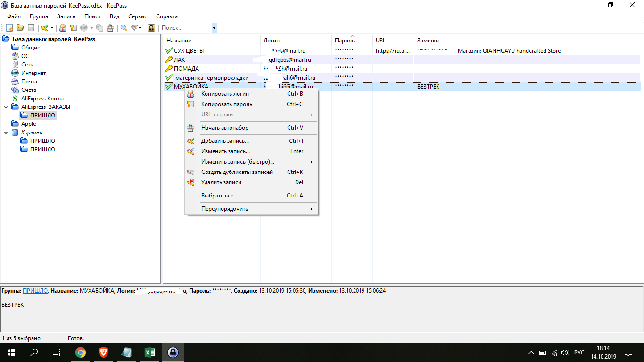Expand the Add Entry toolbar dropdown arrow
The width and height of the screenshot is (644, 362).
52,28
